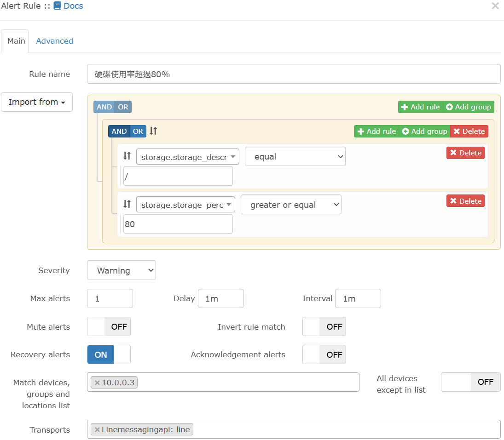504x440 pixels.
Task: Delete the storage.storage_descr rule row
Action: 465,153
